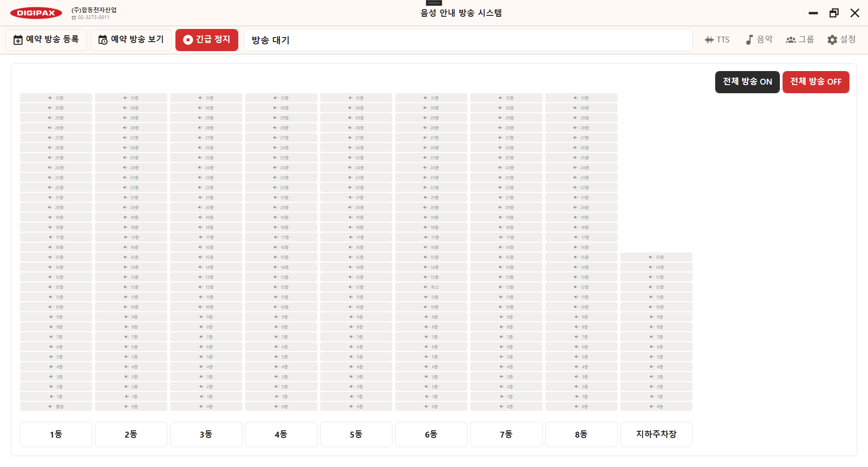
Task: Click the music note icon beside 음악
Action: click(x=749, y=40)
